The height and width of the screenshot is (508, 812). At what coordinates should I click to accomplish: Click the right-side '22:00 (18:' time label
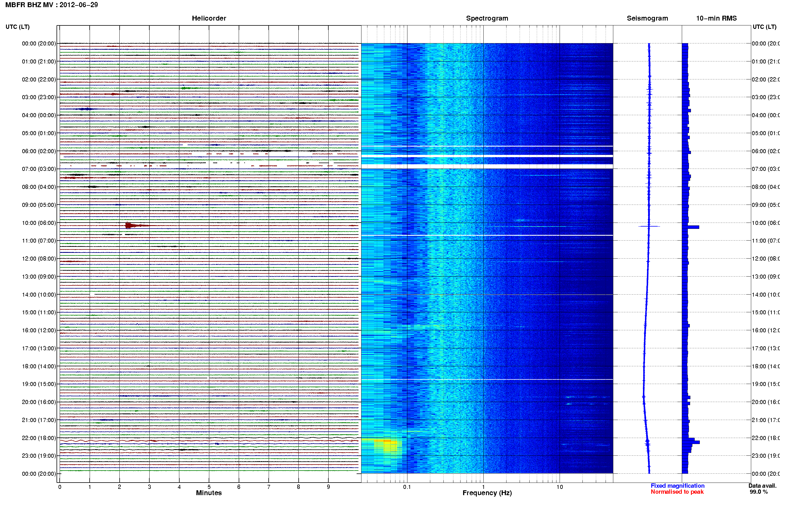click(765, 438)
